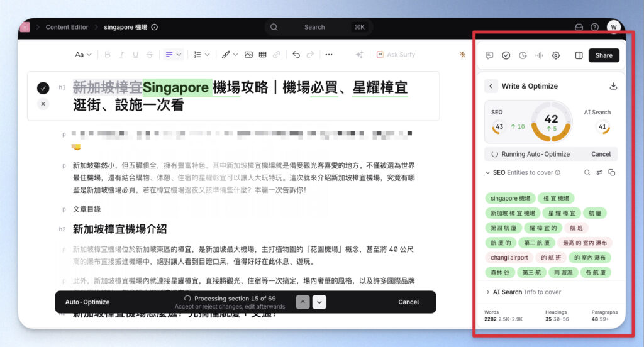Jump to previous change with up arrow

(x=303, y=302)
